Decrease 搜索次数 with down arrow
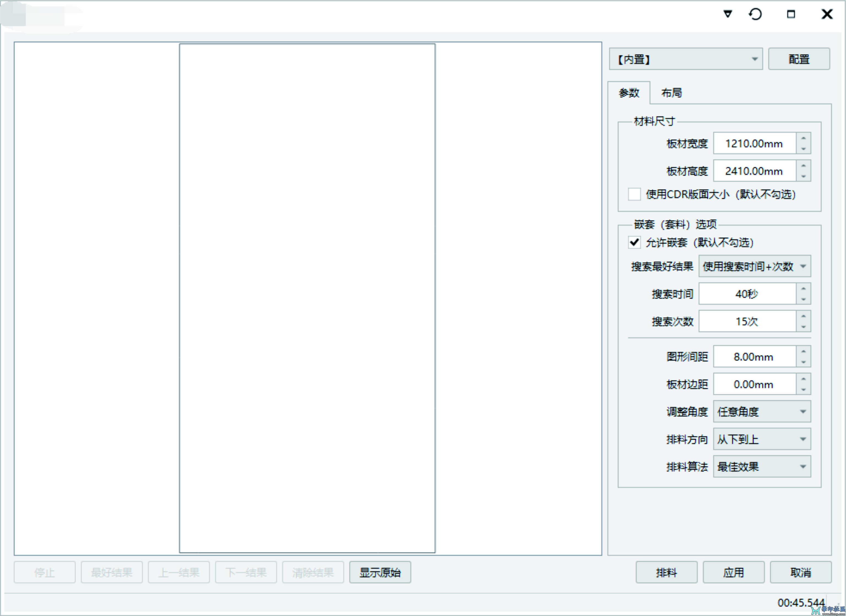Screen dimensions: 846x616 pos(804,327)
